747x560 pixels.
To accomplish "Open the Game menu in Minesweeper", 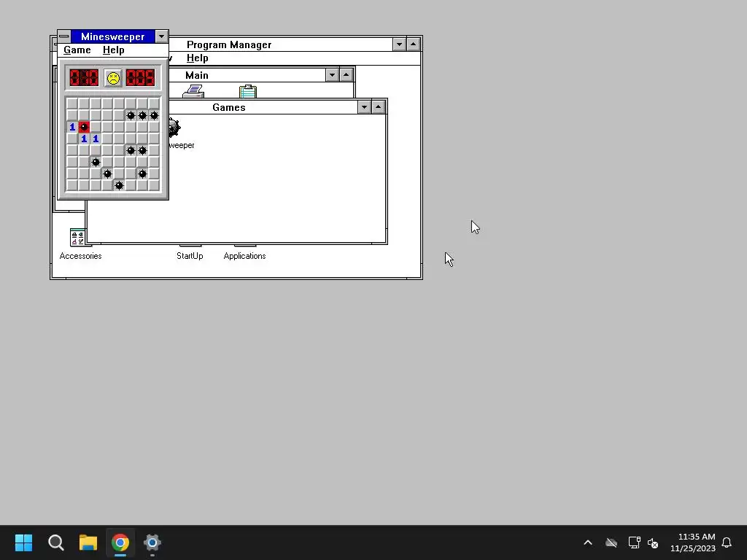I will (77, 50).
